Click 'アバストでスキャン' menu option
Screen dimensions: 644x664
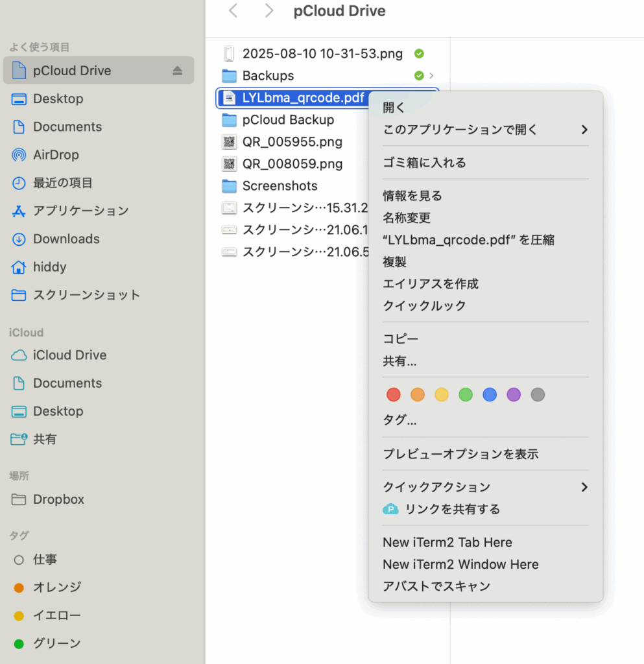click(x=436, y=586)
